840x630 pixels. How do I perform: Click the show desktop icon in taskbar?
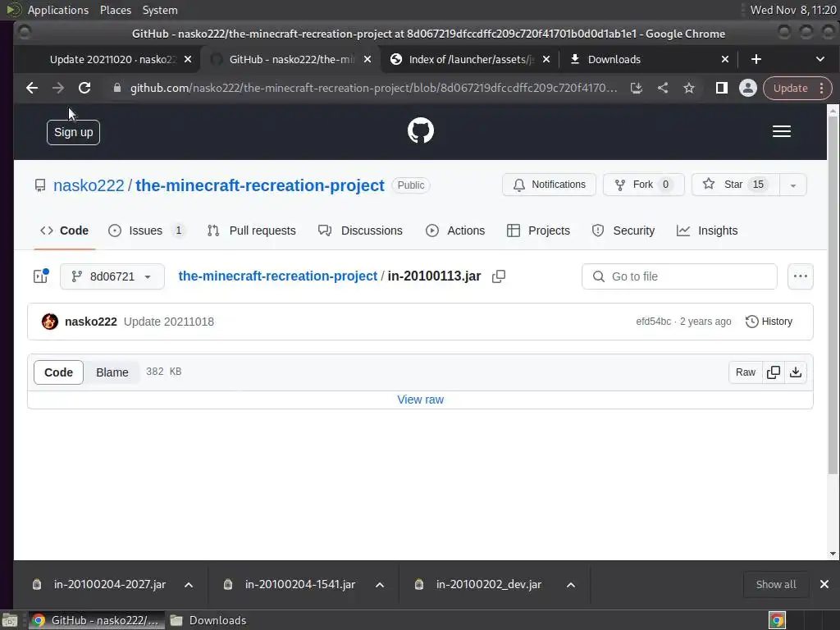tap(10, 620)
